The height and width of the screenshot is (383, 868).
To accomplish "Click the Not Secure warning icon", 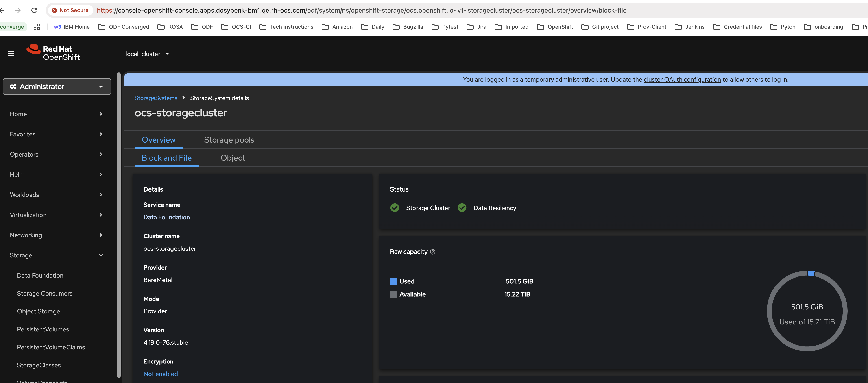I will click(x=54, y=10).
